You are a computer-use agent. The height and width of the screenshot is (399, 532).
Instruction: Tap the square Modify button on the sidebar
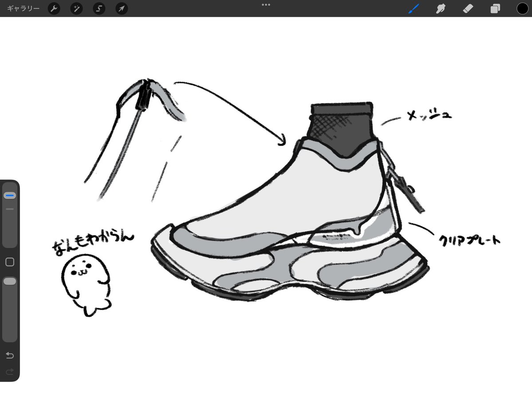[9, 262]
